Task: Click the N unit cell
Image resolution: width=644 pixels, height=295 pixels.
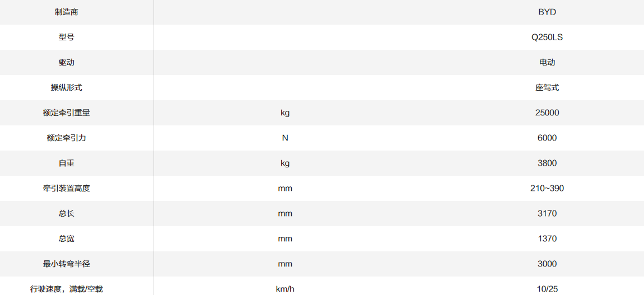Action: click(285, 138)
